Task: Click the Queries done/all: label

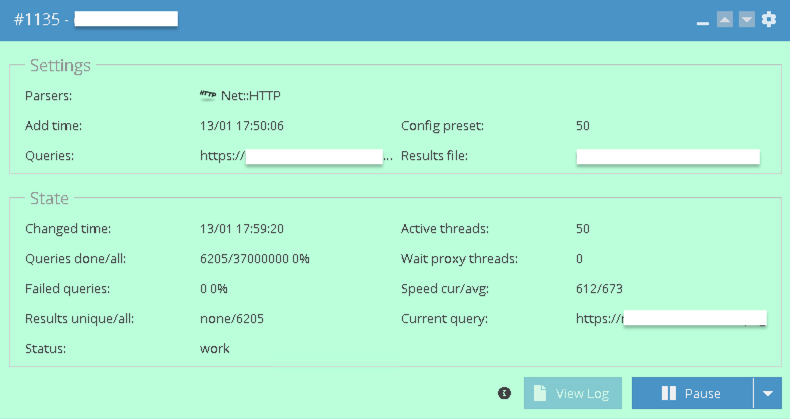Action: [x=76, y=259]
